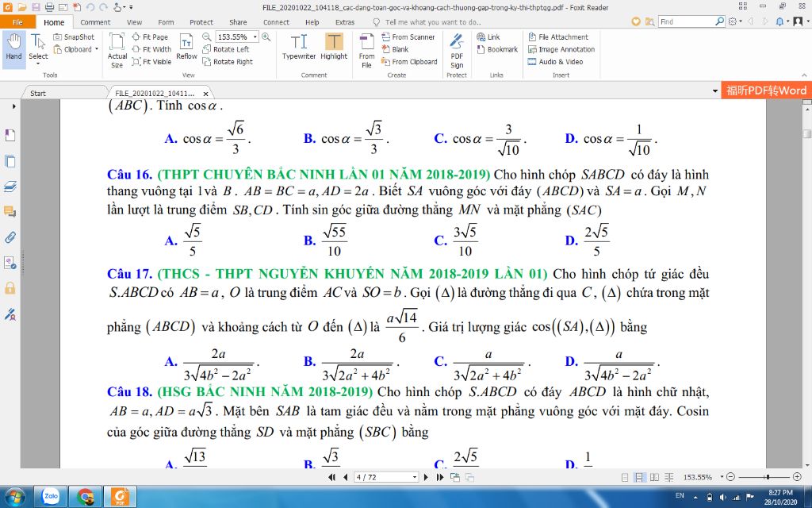Choose Fit Width view
This screenshot has width=812, height=508.
click(x=151, y=49)
